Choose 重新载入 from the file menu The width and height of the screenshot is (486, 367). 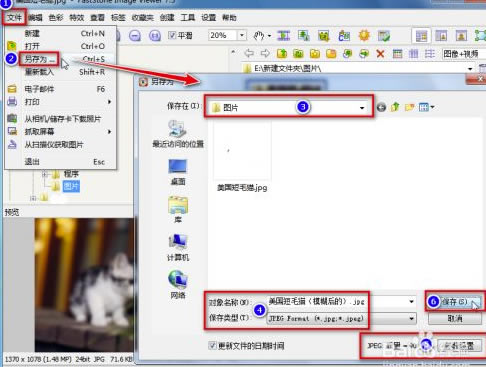(x=61, y=72)
